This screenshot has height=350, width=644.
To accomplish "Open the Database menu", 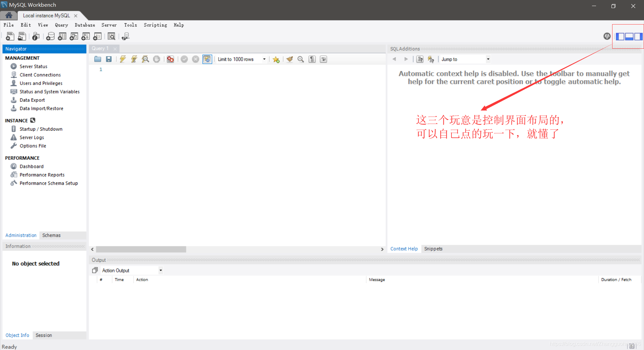I will tap(85, 25).
